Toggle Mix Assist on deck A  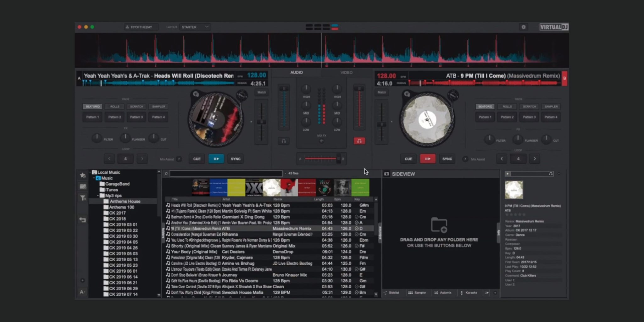point(179,159)
